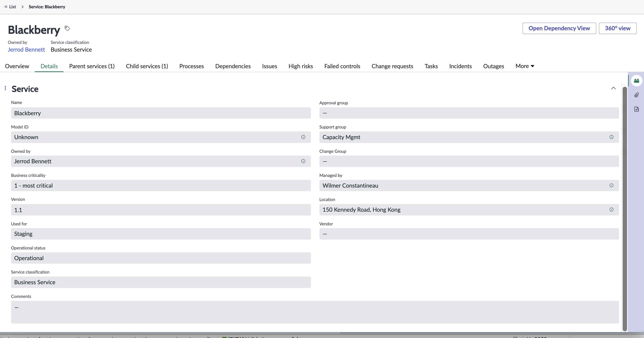Click the empty Change Group field
Screen dimensions: 644x338
[x=469, y=161]
